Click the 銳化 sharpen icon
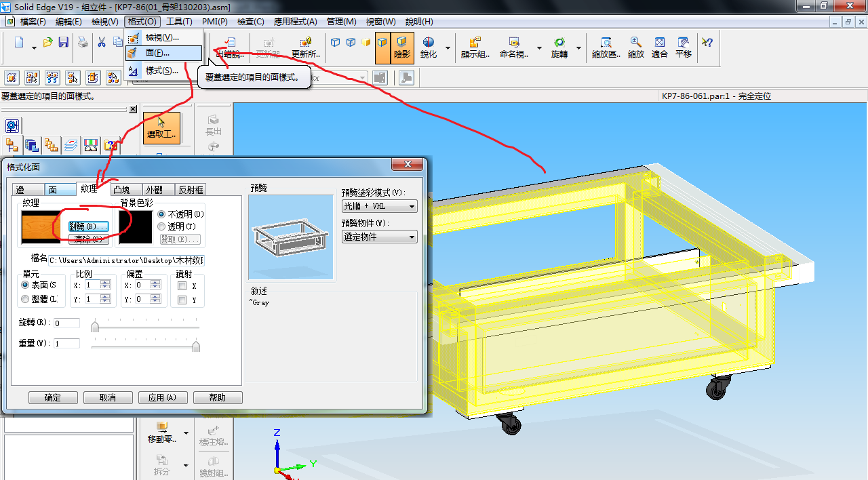The width and height of the screenshot is (868, 480). coord(429,47)
